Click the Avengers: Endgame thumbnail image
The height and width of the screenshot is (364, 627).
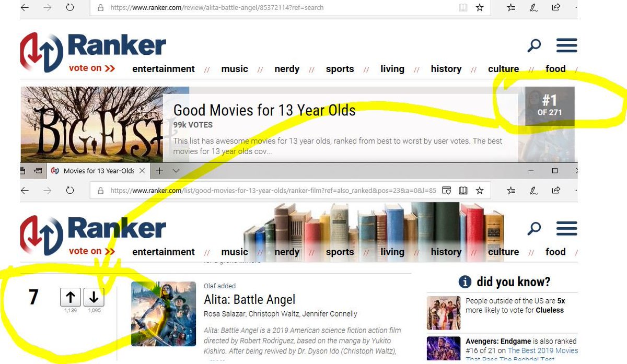(444, 349)
